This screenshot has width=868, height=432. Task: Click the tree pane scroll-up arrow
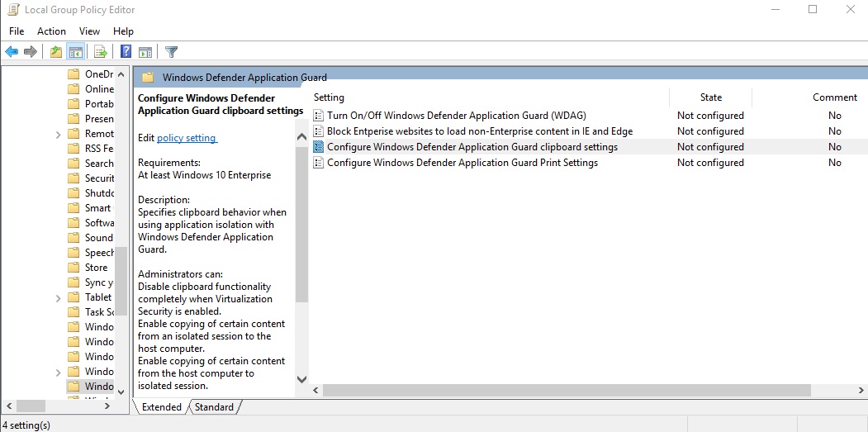(x=121, y=74)
